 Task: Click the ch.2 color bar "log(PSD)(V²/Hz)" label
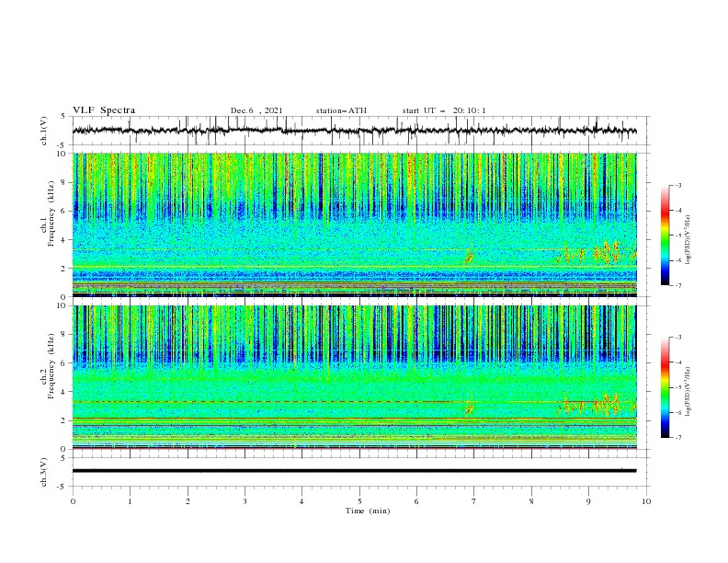click(x=688, y=392)
